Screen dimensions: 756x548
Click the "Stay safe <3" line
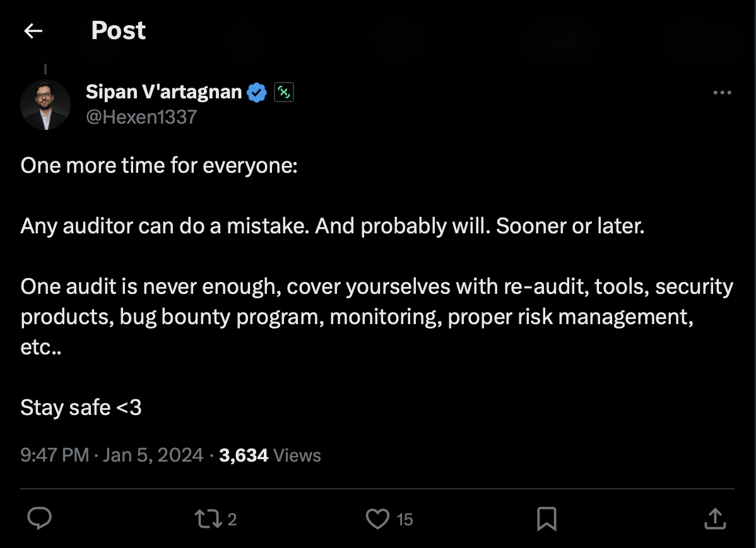pyautogui.click(x=81, y=407)
